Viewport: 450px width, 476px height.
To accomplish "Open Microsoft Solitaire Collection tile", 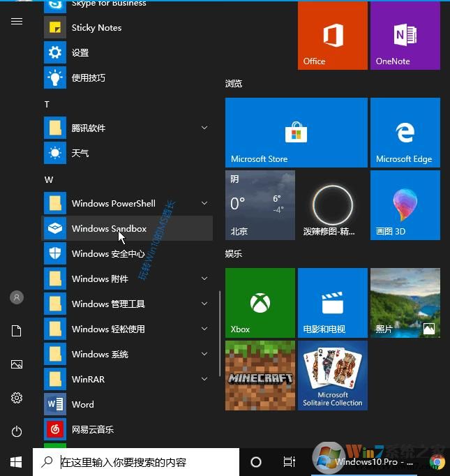I will [333, 375].
